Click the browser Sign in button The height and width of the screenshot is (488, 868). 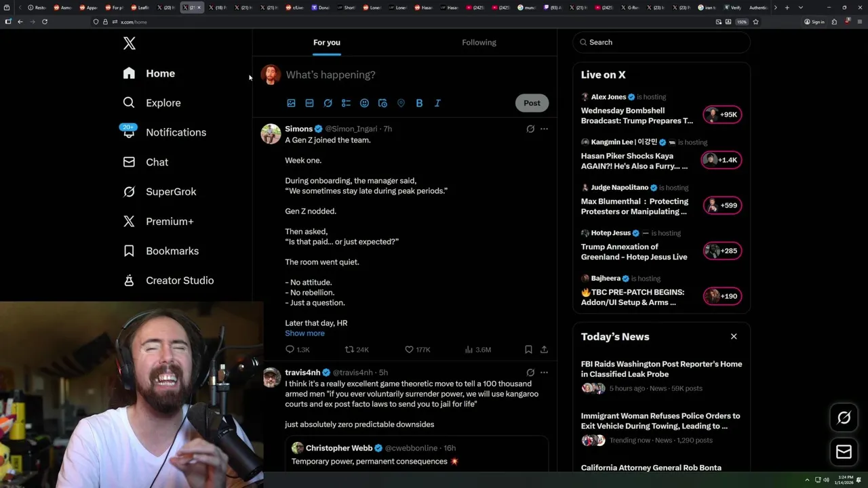point(814,22)
